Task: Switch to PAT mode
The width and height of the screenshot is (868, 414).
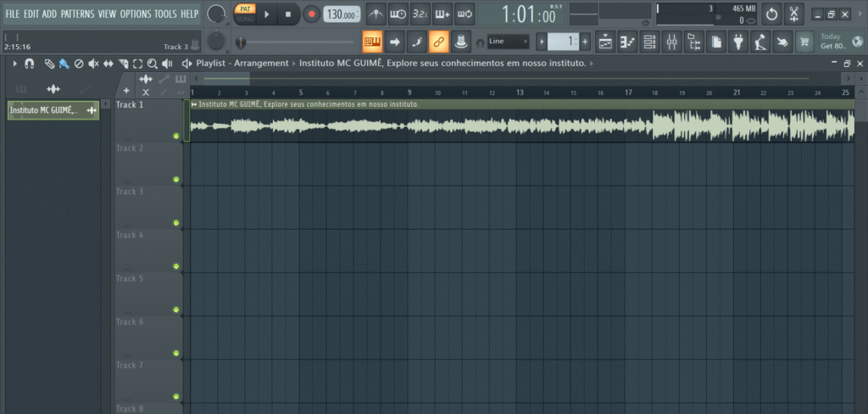Action: (245, 9)
